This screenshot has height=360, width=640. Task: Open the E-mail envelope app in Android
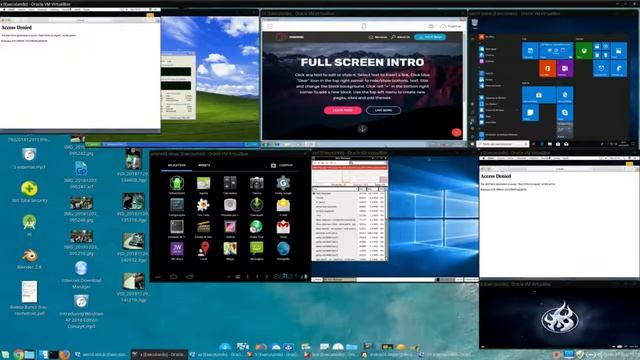click(283, 205)
